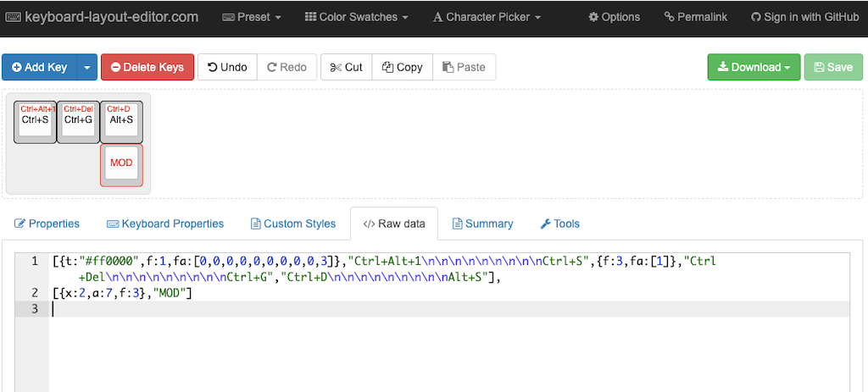The width and height of the screenshot is (868, 392).
Task: Select the red MOD key
Action: 121,165
